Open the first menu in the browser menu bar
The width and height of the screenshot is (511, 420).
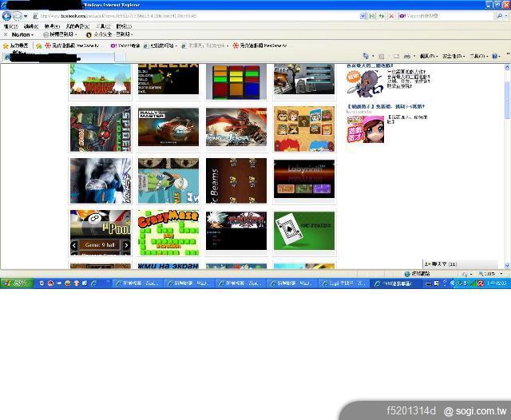coord(10,26)
